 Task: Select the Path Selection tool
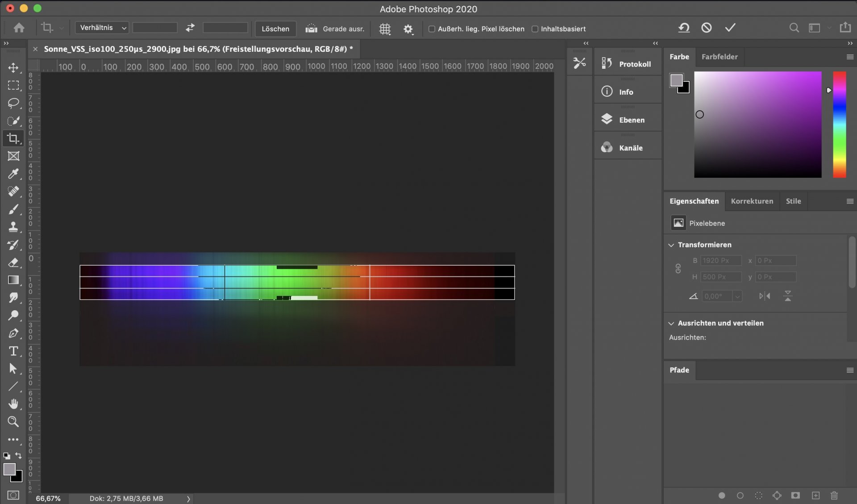(x=13, y=369)
